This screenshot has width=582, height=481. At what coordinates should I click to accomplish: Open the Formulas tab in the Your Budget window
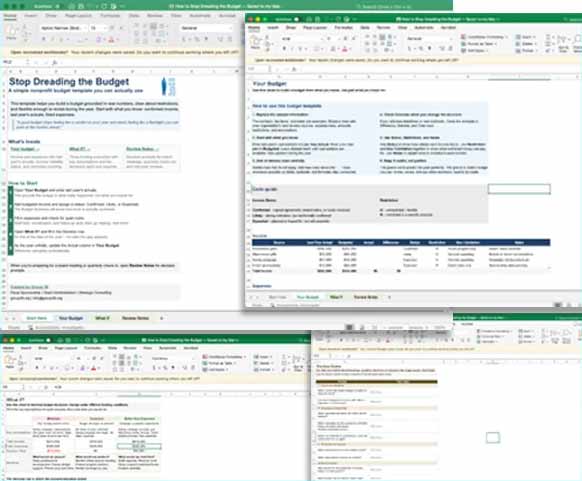(343, 28)
